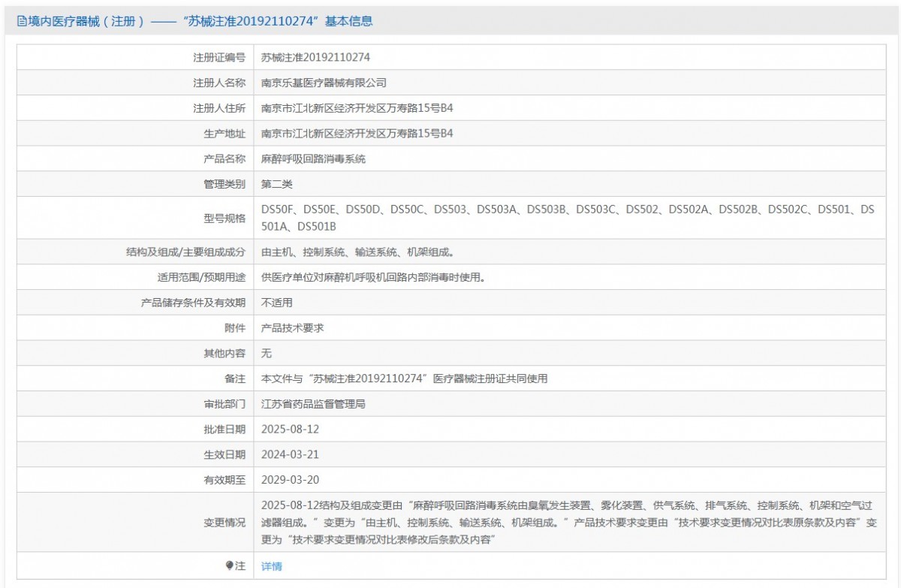Click the document icon before the page title
The width and height of the screenshot is (901, 588).
click(22, 22)
